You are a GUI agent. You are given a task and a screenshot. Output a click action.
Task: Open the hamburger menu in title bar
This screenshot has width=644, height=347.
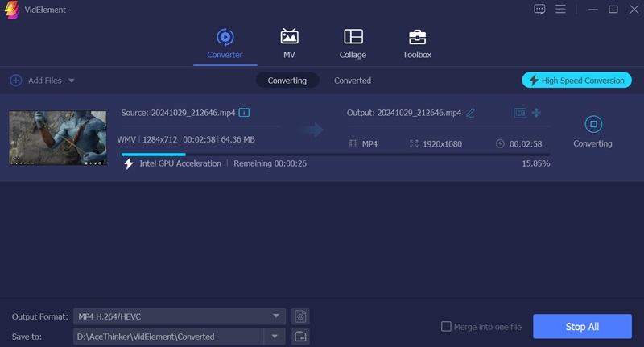[560, 9]
